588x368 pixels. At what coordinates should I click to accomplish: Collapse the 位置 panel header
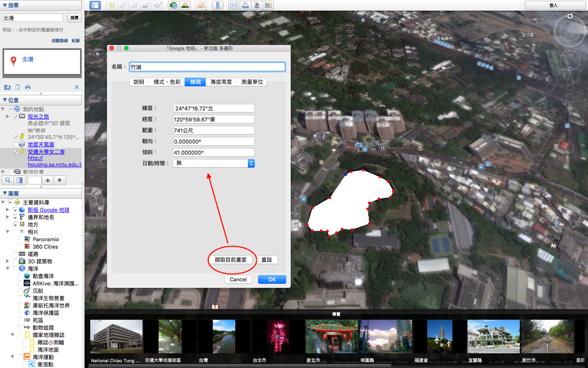click(41, 100)
